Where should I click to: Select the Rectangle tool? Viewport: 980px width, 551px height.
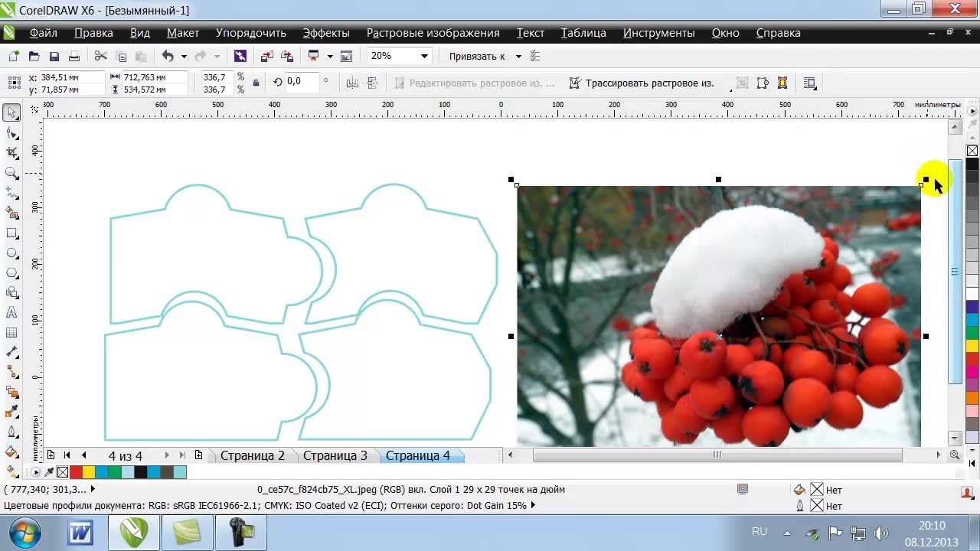(x=11, y=233)
